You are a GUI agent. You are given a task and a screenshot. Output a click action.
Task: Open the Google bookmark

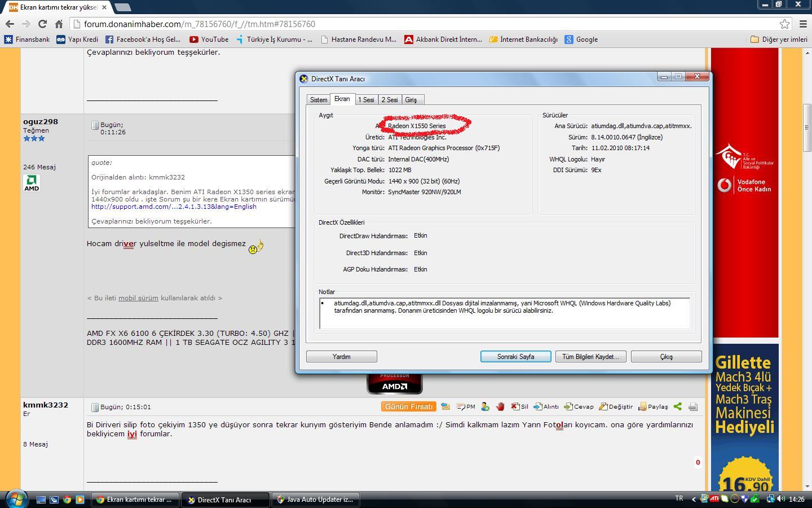point(581,40)
